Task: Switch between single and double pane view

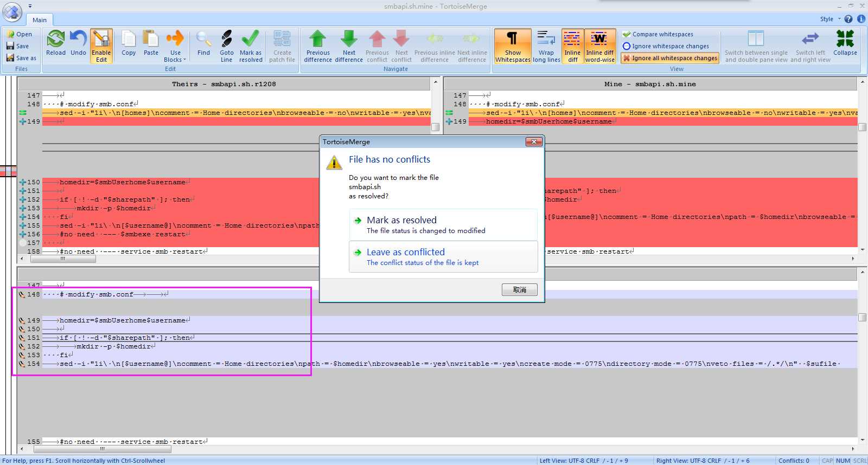Action: pos(756,46)
